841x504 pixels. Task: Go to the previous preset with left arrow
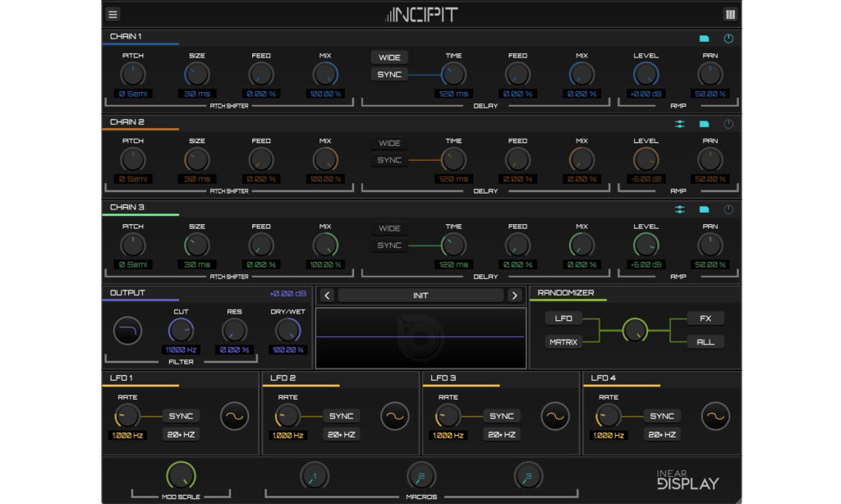(x=326, y=296)
